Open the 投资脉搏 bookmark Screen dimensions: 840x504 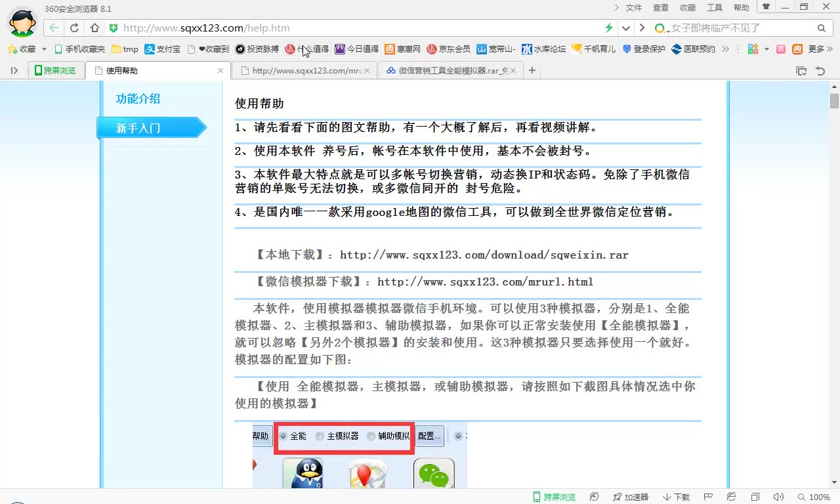pyautogui.click(x=257, y=49)
